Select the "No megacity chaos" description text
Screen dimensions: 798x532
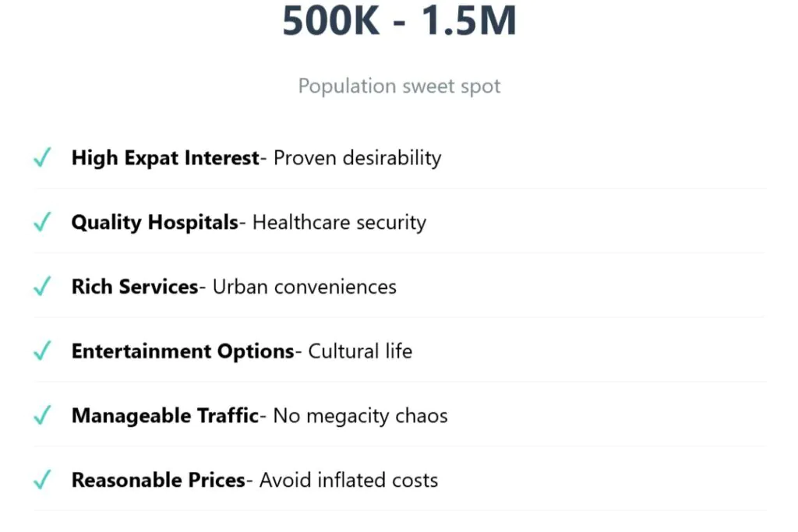point(361,416)
